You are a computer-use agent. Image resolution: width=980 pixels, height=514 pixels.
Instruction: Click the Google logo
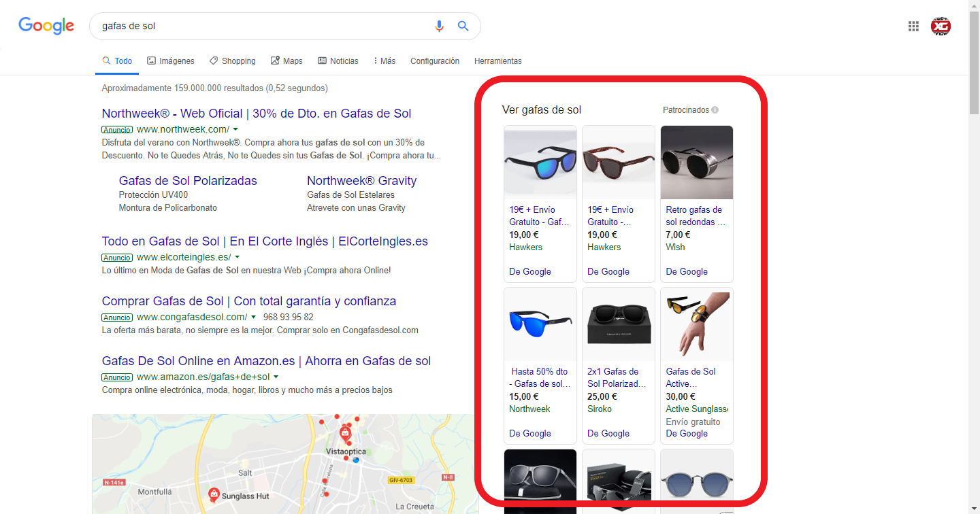coord(46,26)
